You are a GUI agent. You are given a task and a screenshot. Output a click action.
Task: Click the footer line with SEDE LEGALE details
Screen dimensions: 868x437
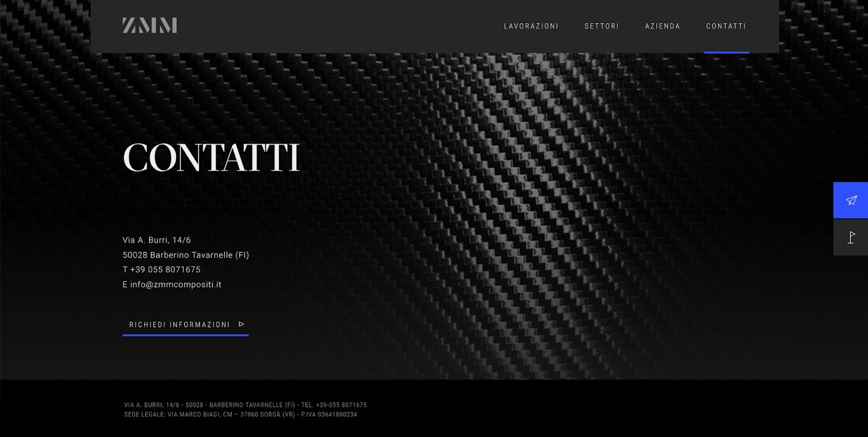tap(240, 415)
